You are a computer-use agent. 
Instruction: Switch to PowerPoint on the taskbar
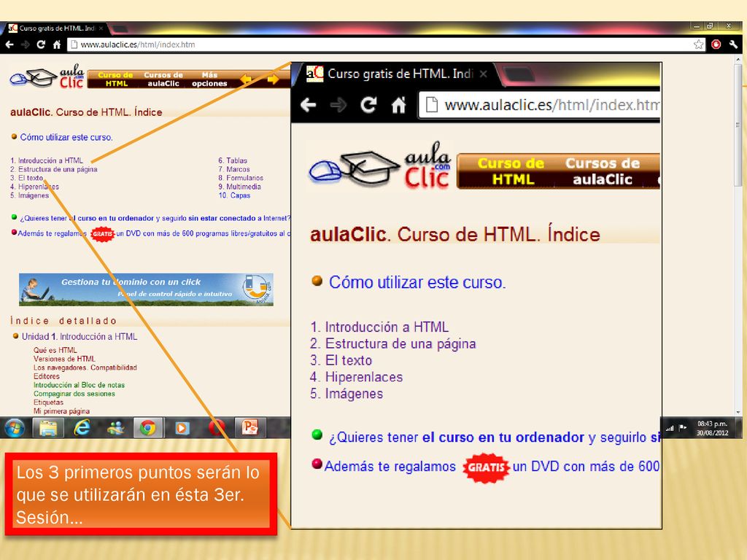249,427
